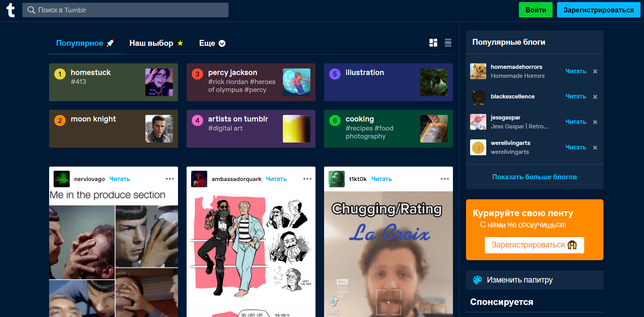Switch to grid view layout icon
Image resolution: width=644 pixels, height=317 pixels.
433,43
